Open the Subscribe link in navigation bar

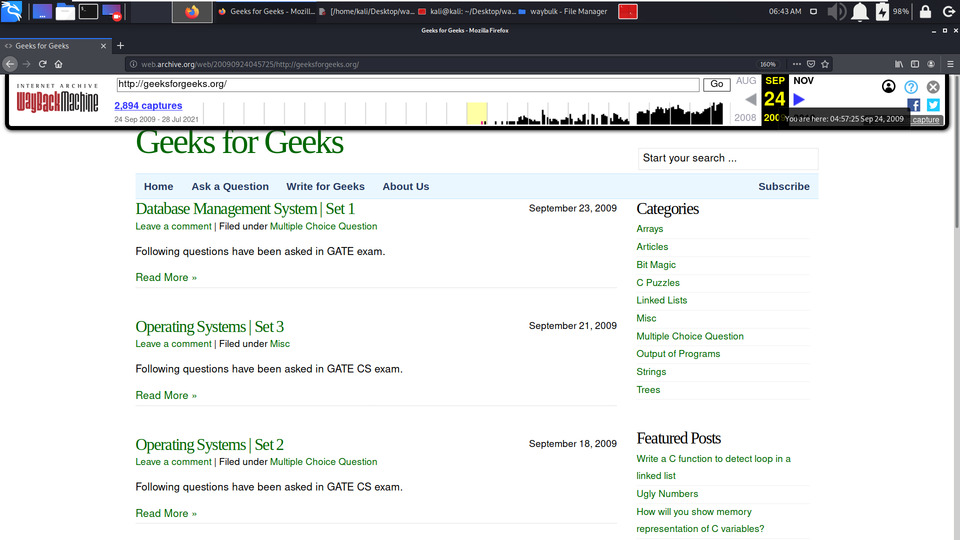coord(784,187)
